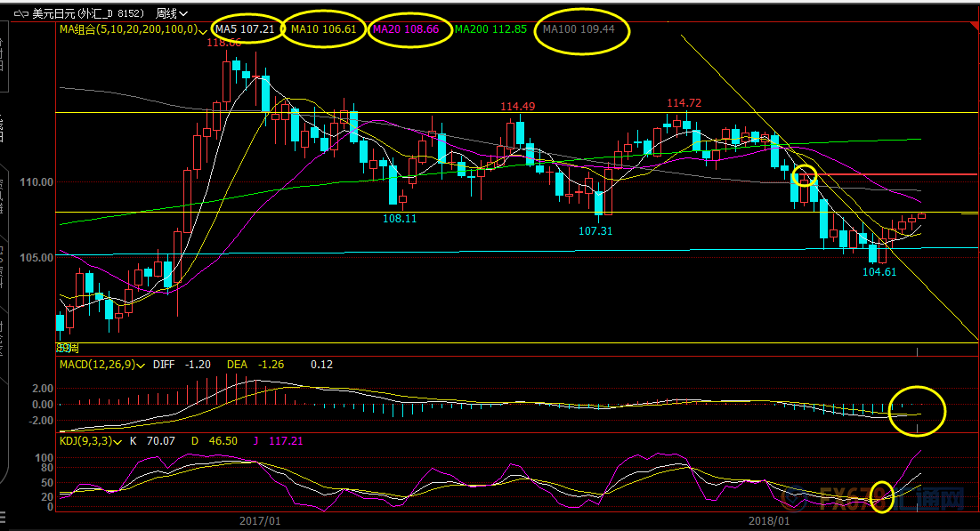Click the 107.31 low price label

tap(595, 231)
